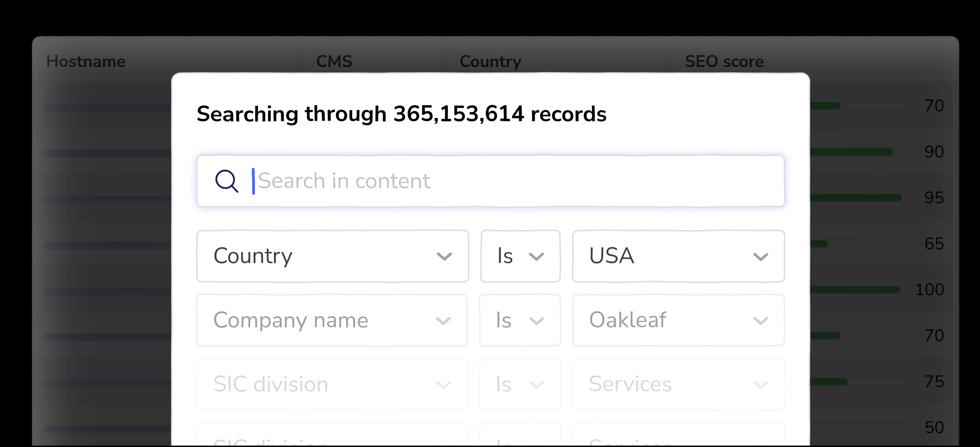980x447 pixels.
Task: Open the SIC division field dropdown
Action: tap(332, 384)
